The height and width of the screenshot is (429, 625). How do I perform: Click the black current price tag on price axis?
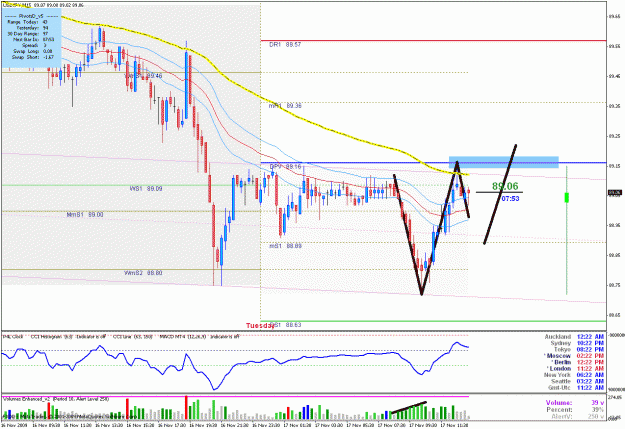615,193
